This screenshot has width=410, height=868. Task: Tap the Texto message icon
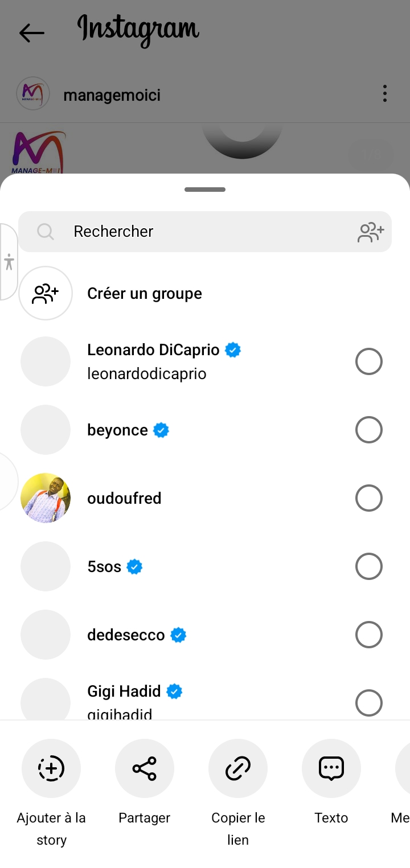tap(331, 768)
